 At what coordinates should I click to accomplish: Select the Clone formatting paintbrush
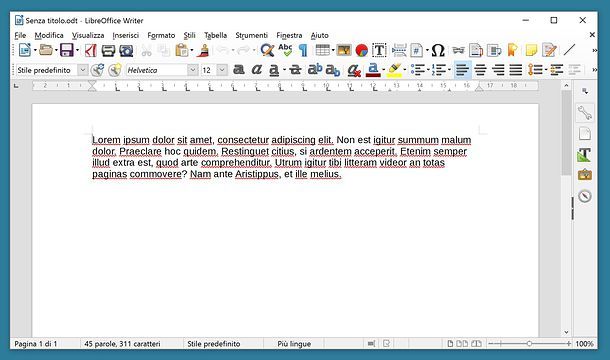203,50
